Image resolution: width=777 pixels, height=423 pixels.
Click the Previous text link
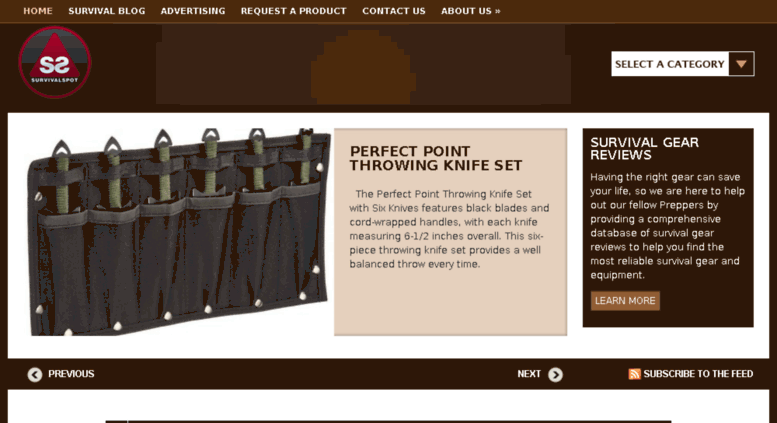click(x=71, y=374)
